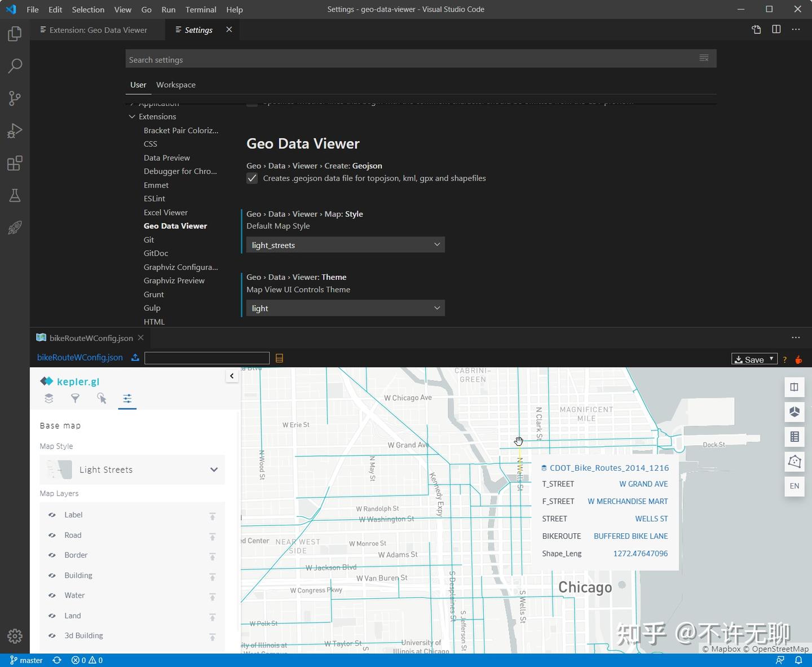
Task: Open the Test flask view
Action: [15, 196]
